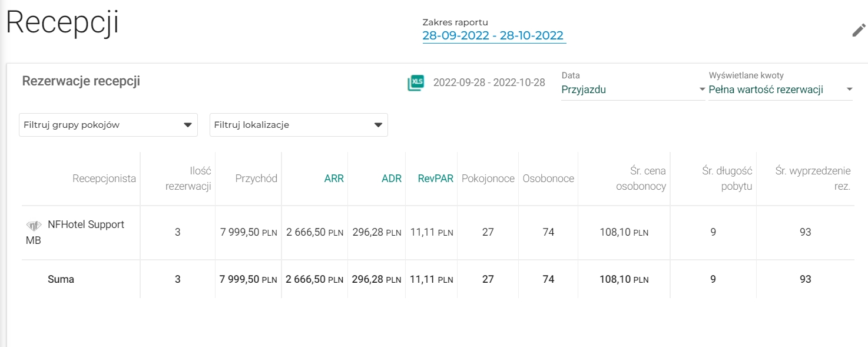Click the ADR column header
The image size is (868, 347).
[x=392, y=179]
